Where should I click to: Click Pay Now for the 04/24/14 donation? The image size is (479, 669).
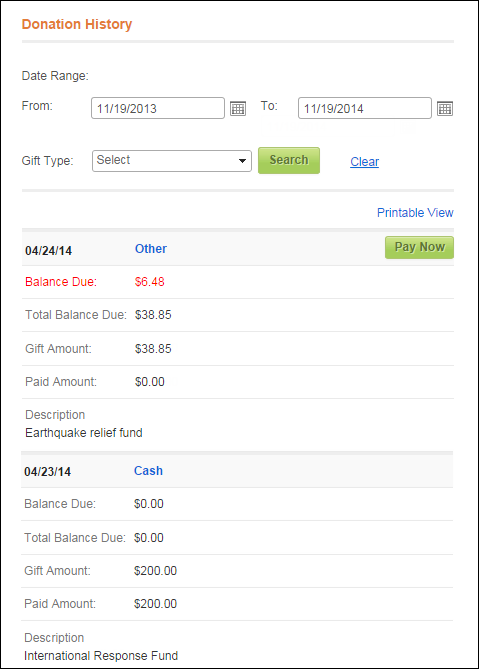419,247
